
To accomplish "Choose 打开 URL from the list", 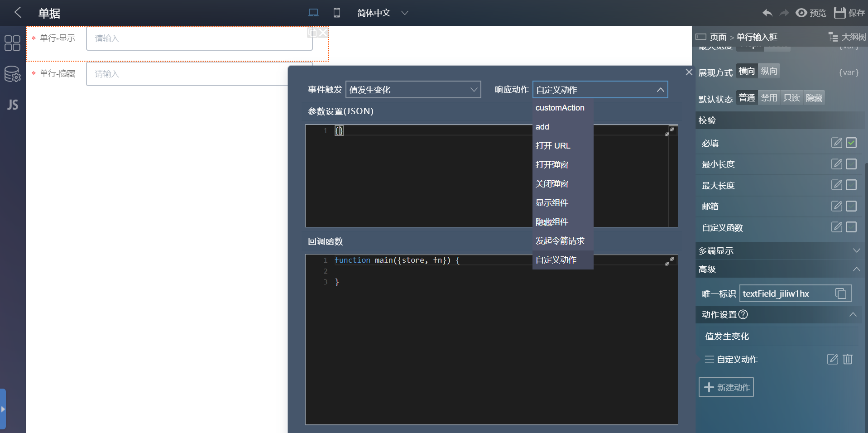I will pyautogui.click(x=563, y=146).
